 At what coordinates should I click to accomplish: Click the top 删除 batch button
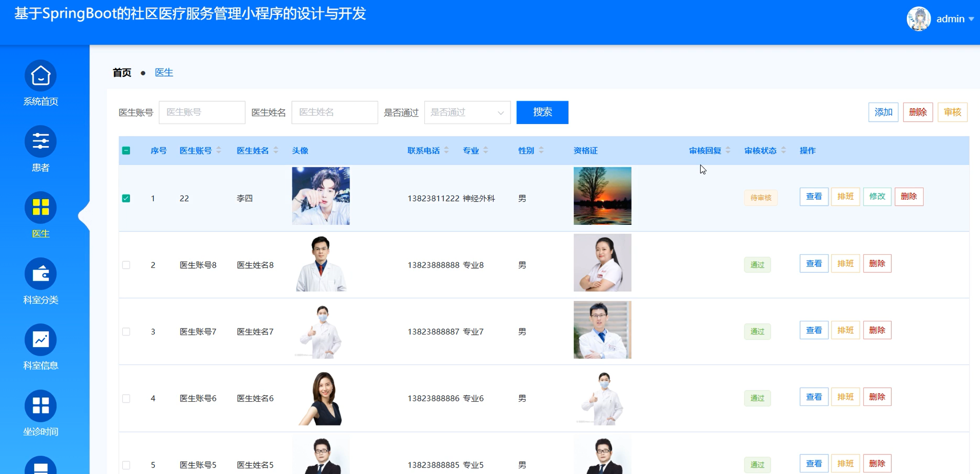[918, 112]
